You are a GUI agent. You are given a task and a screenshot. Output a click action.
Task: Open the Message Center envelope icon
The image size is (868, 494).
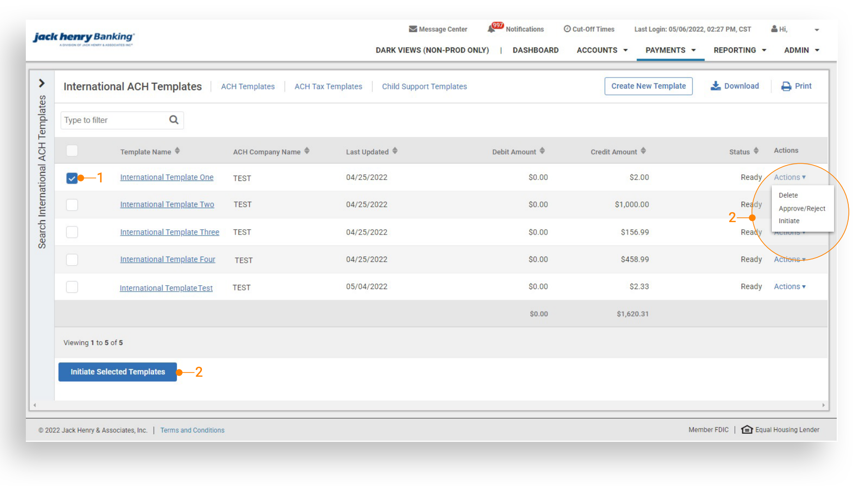[412, 29]
